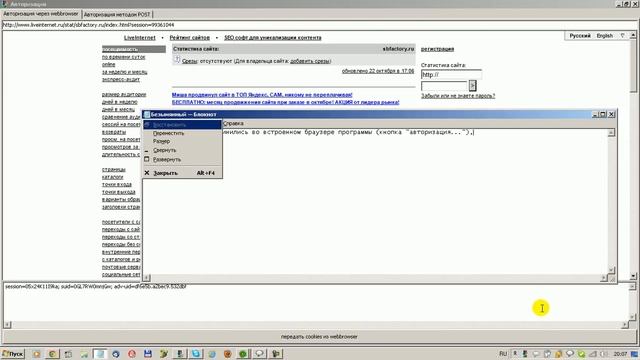Follow 'SEO софт для уникализации контента' link

pyautogui.click(x=273, y=38)
